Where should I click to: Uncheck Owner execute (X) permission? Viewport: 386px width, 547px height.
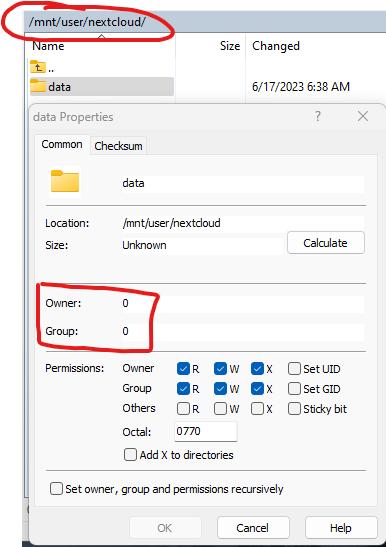coord(257,368)
